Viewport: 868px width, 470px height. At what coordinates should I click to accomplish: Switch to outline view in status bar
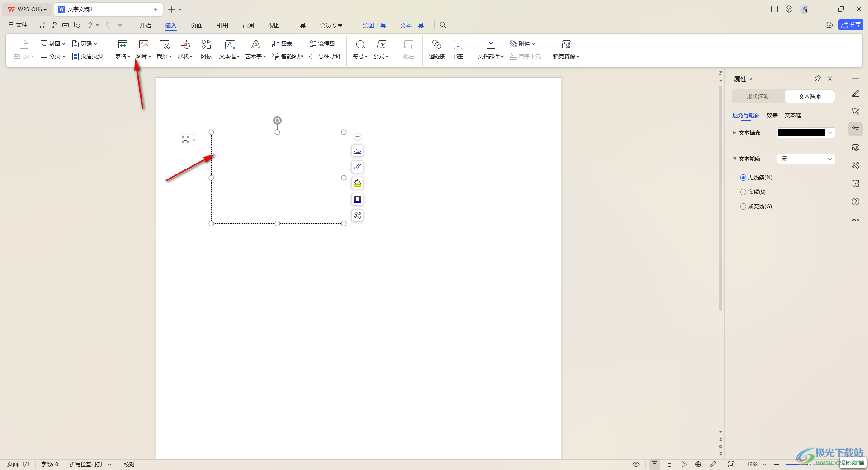coord(669,465)
